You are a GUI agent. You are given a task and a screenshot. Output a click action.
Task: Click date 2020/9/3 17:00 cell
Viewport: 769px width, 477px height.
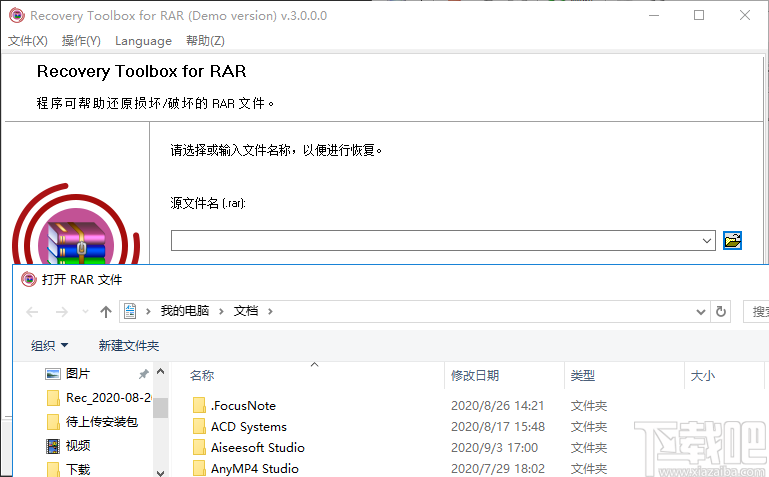click(x=494, y=448)
